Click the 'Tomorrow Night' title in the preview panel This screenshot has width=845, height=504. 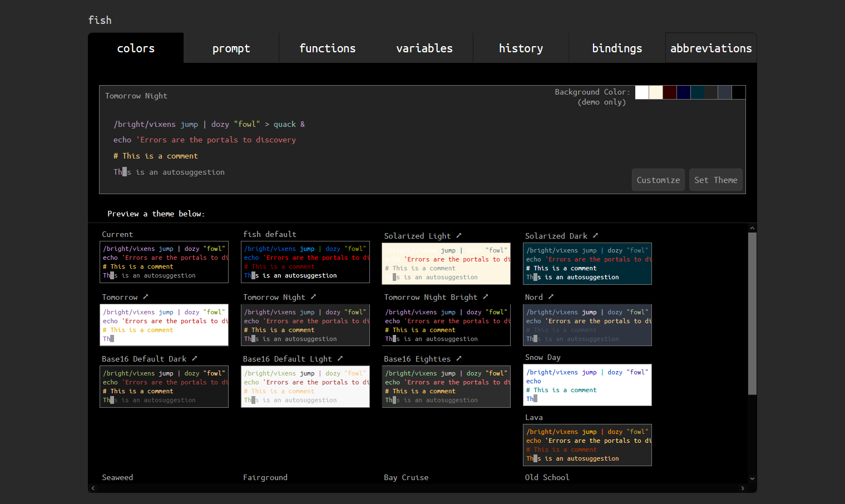pyautogui.click(x=136, y=96)
